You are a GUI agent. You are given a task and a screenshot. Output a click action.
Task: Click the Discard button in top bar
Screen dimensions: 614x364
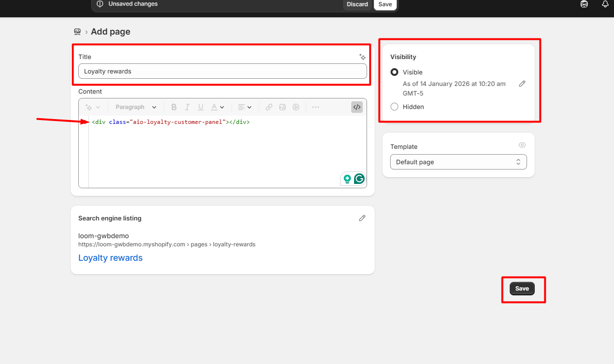tap(357, 4)
